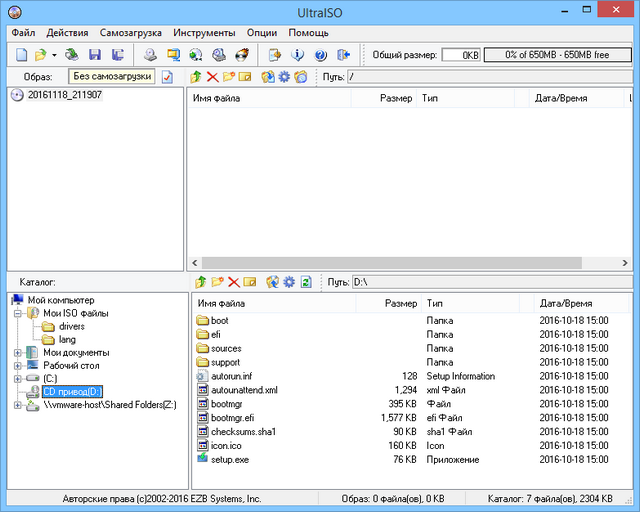Click the blue Info icon in the main toolbar

(x=297, y=54)
